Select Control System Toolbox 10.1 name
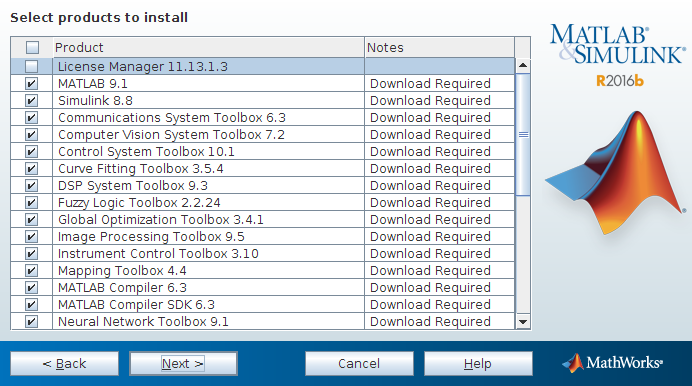This screenshot has width=692, height=386. pyautogui.click(x=146, y=152)
